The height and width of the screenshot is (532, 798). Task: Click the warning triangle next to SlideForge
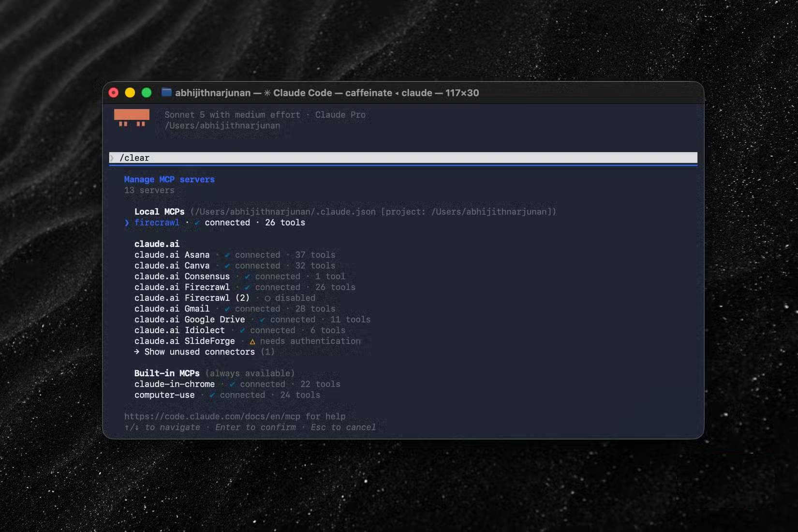point(252,341)
